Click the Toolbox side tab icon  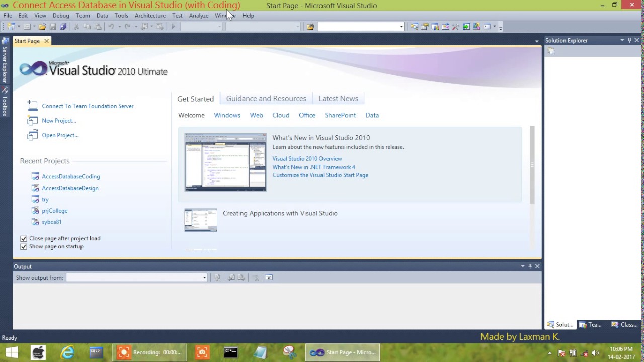[5, 90]
